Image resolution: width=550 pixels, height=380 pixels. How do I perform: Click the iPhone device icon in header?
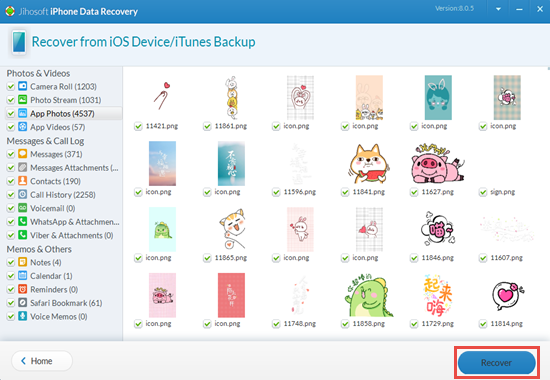(19, 42)
